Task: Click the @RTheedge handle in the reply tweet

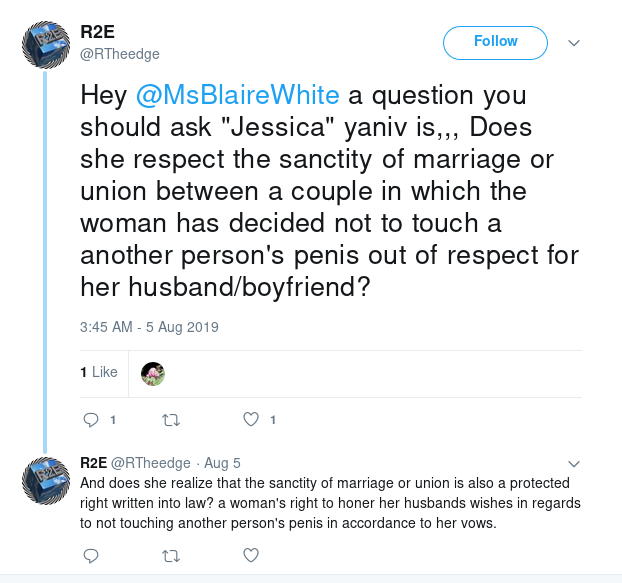Action: [x=150, y=463]
